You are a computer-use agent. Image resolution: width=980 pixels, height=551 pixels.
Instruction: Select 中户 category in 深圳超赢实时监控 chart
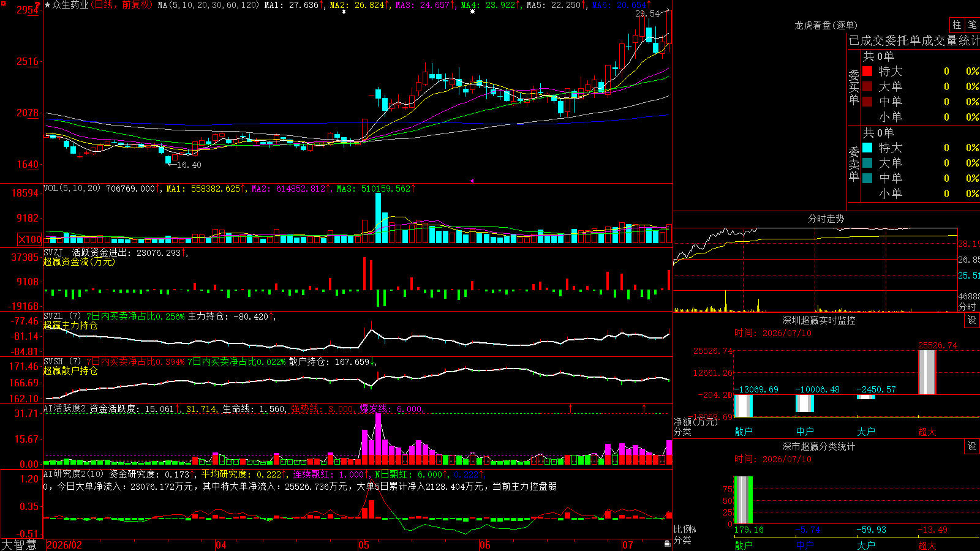(805, 432)
